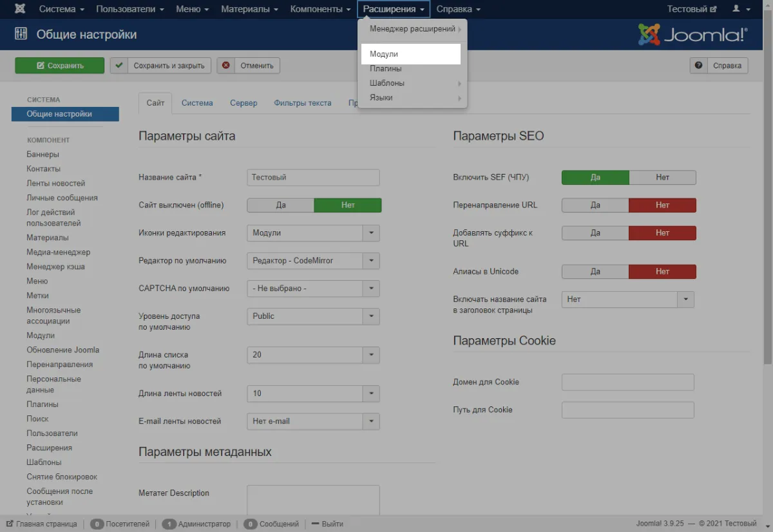773x532 pixels.
Task: Open Главная страница in status bar
Action: (x=42, y=524)
